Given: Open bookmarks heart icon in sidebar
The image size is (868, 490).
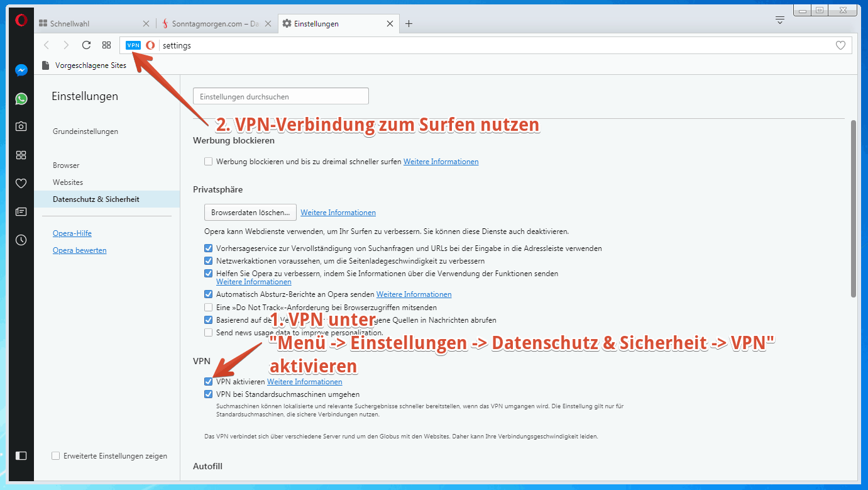Looking at the screenshot, I should click(21, 183).
